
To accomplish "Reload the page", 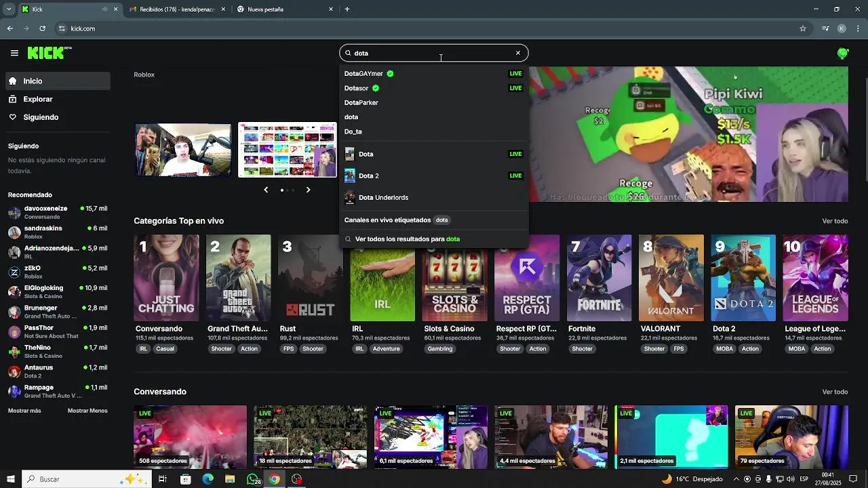I will click(43, 28).
